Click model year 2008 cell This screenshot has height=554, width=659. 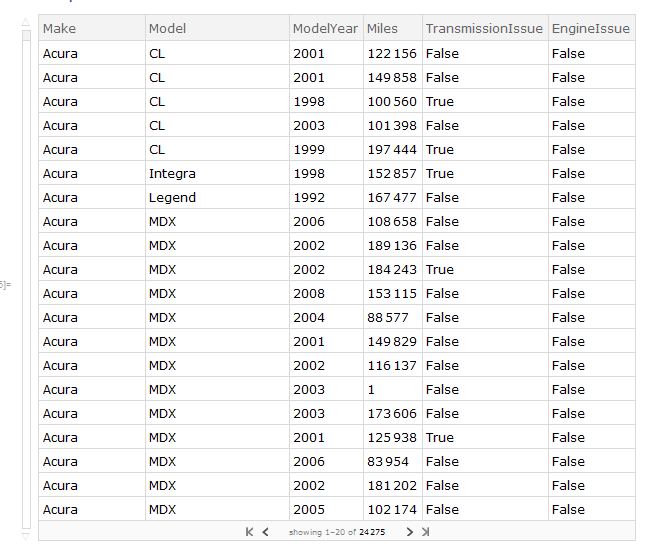click(309, 293)
